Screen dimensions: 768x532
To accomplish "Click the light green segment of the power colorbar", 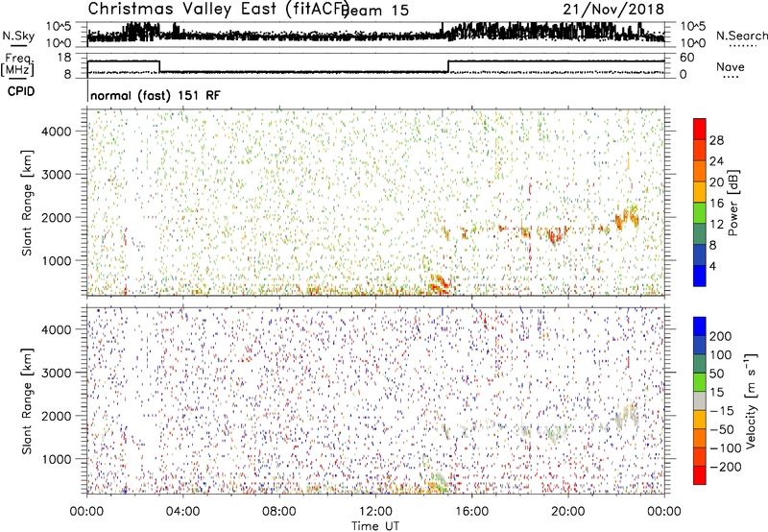I will point(700,213).
